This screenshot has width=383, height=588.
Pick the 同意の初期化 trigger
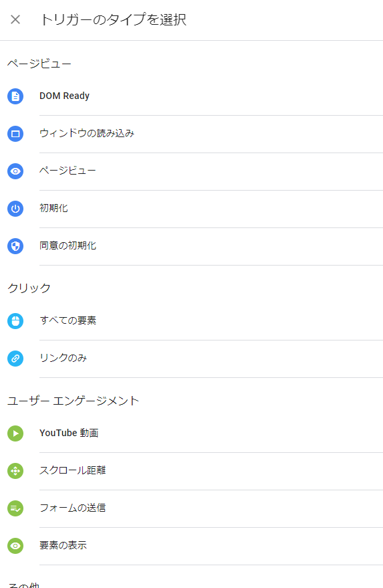coord(191,246)
